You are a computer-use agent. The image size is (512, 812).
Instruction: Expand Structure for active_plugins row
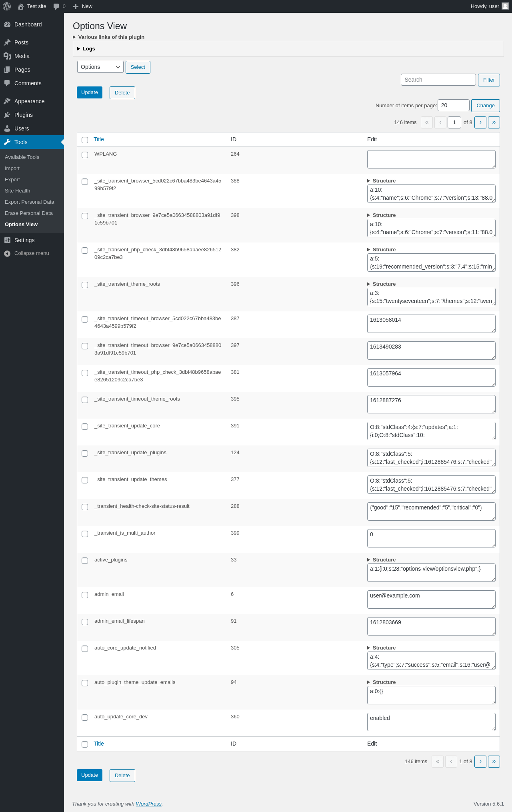pos(382,560)
